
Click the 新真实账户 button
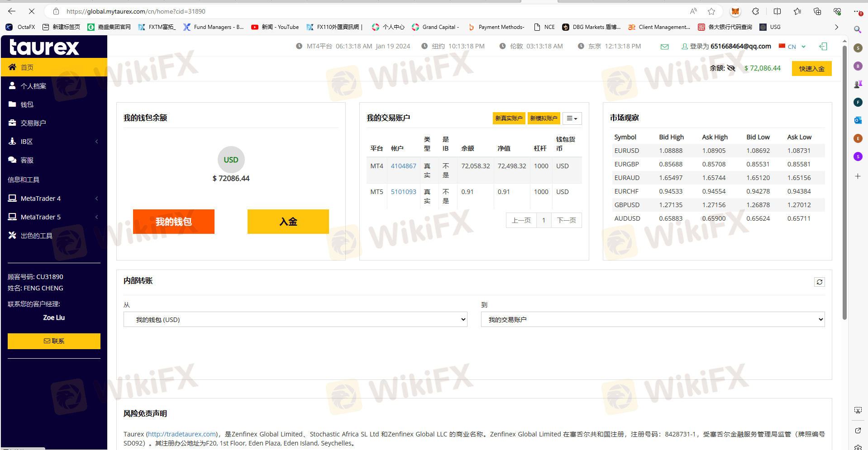tap(509, 118)
